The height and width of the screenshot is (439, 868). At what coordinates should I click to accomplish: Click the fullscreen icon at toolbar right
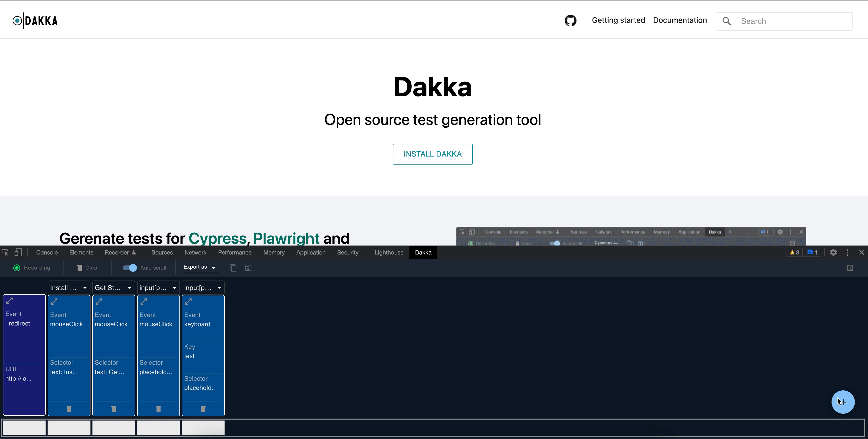click(850, 268)
